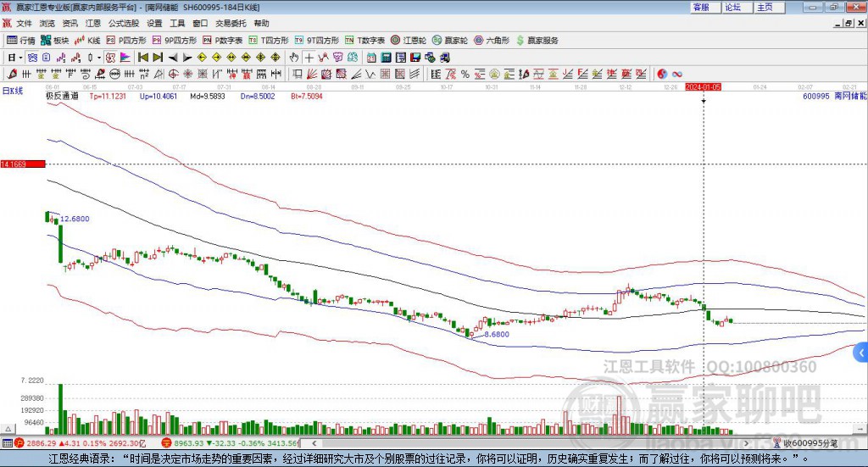Select the crosshair cursor tool
The image size is (868, 467).
point(309,58)
